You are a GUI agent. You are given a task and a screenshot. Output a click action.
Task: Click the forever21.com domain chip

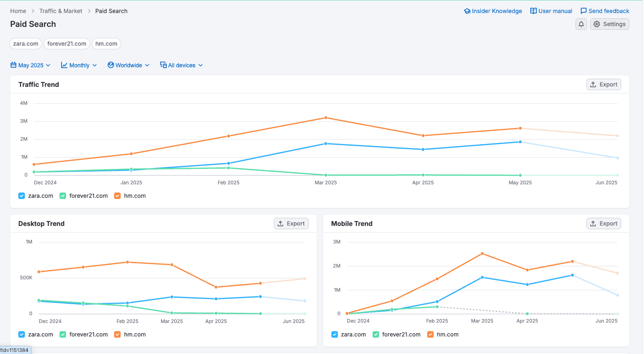pyautogui.click(x=67, y=44)
